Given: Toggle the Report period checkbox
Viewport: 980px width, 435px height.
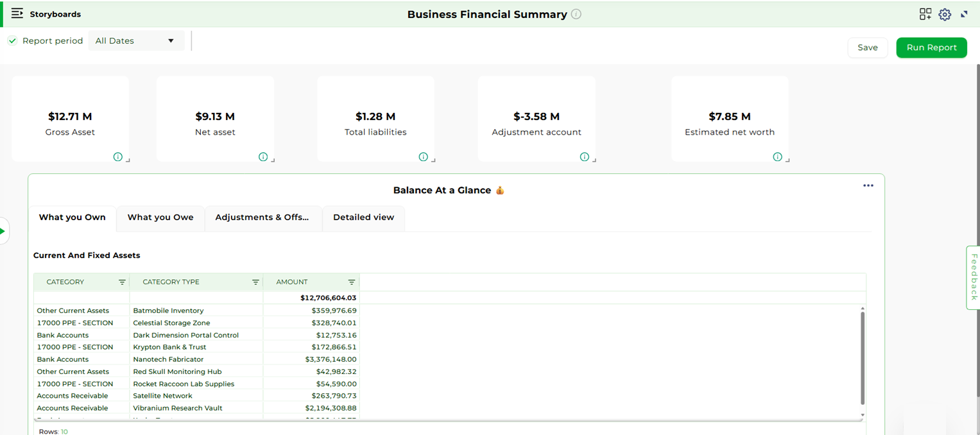Looking at the screenshot, I should [x=12, y=40].
